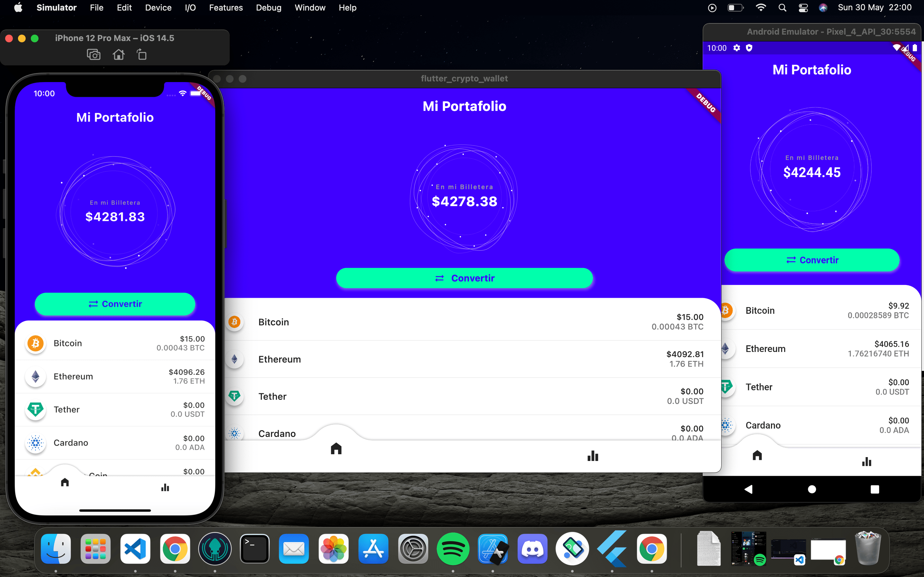Click the Bitcoin icon in iOS simulator
The image size is (924, 577).
35,343
